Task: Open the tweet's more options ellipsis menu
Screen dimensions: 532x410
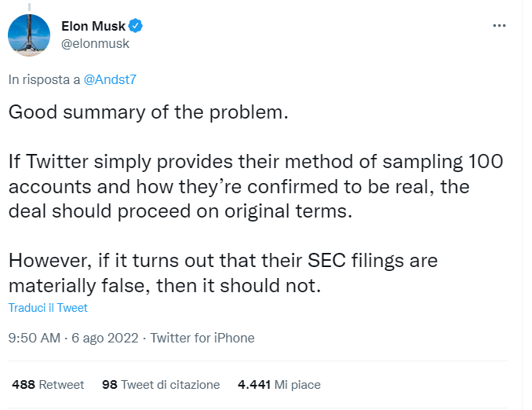Action: click(x=499, y=26)
